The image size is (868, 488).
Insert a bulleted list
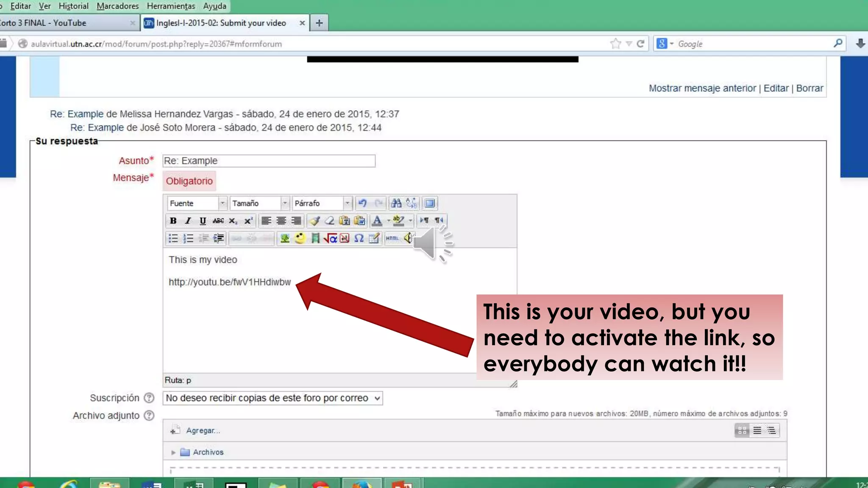click(x=173, y=238)
